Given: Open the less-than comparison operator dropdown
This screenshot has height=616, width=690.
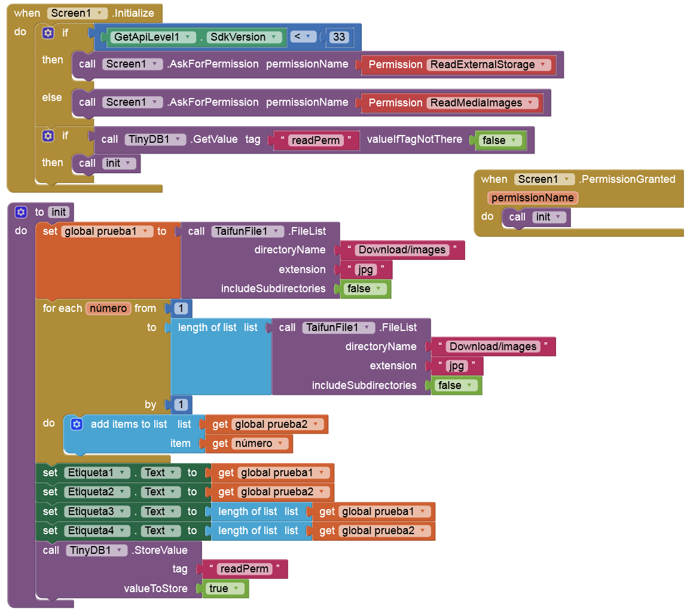Looking at the screenshot, I should 309,37.
